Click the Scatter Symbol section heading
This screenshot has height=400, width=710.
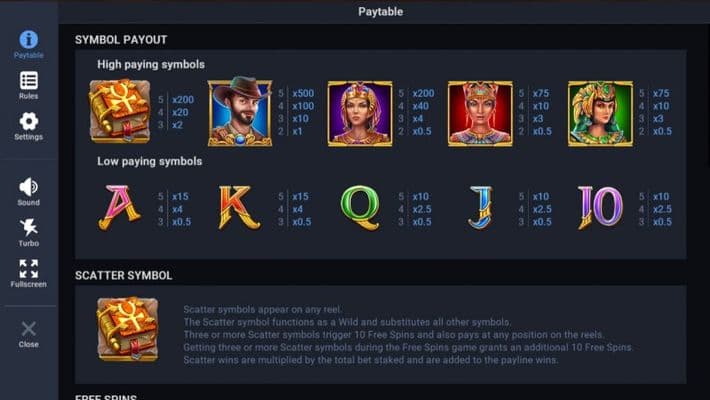124,275
